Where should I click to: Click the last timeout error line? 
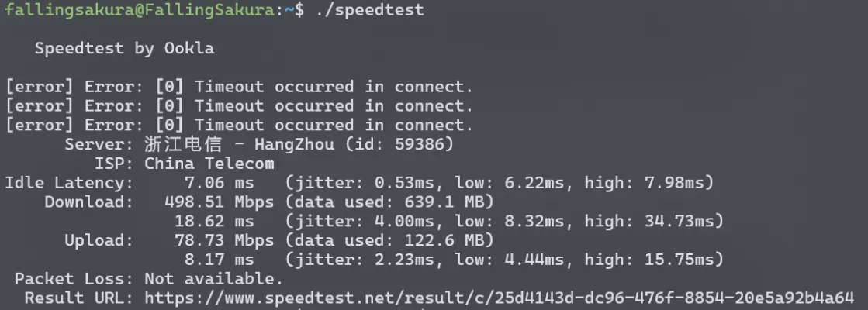tap(239, 125)
